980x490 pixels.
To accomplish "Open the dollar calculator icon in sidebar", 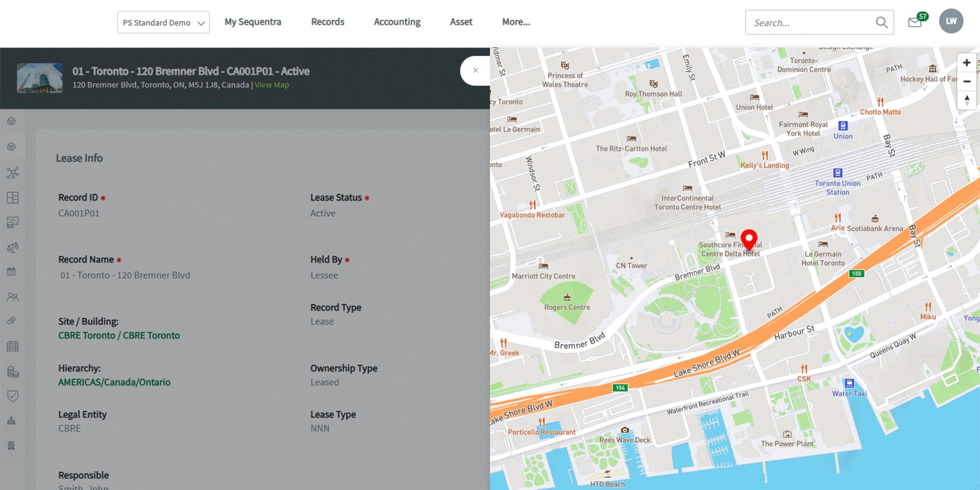I will pos(13,346).
